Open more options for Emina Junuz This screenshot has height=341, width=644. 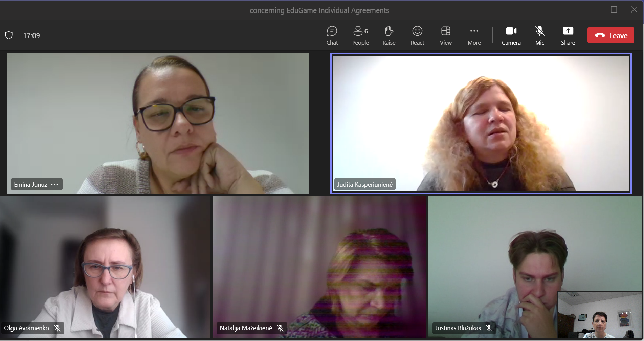point(54,185)
